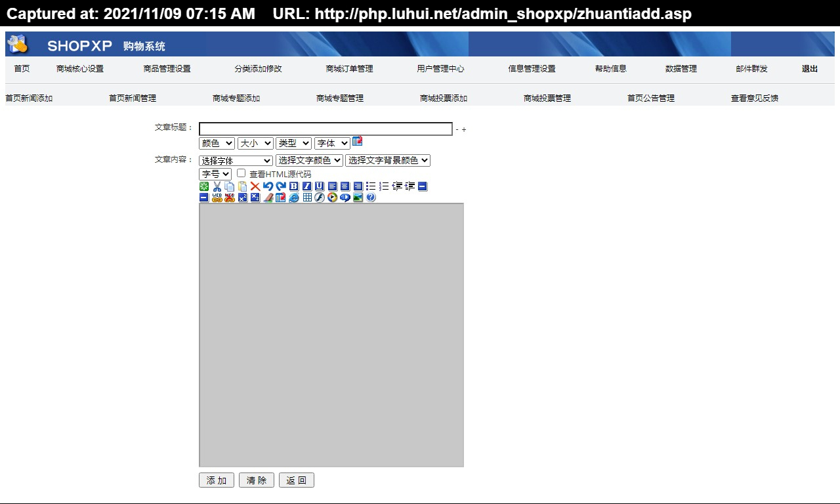
Task: Go to 查看意见反馈 submenu link
Action: [755, 98]
